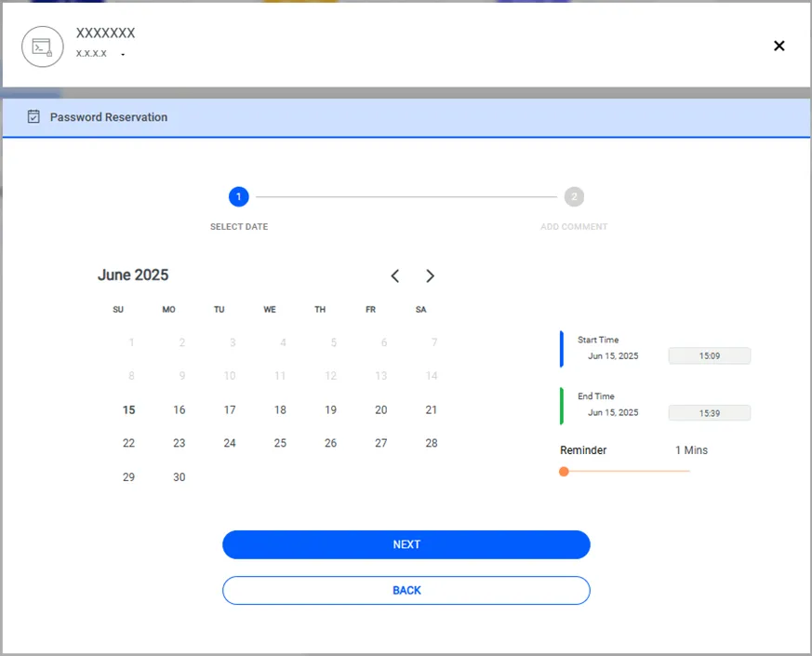Click the WE weekday header
This screenshot has width=812, height=656.
(x=270, y=309)
